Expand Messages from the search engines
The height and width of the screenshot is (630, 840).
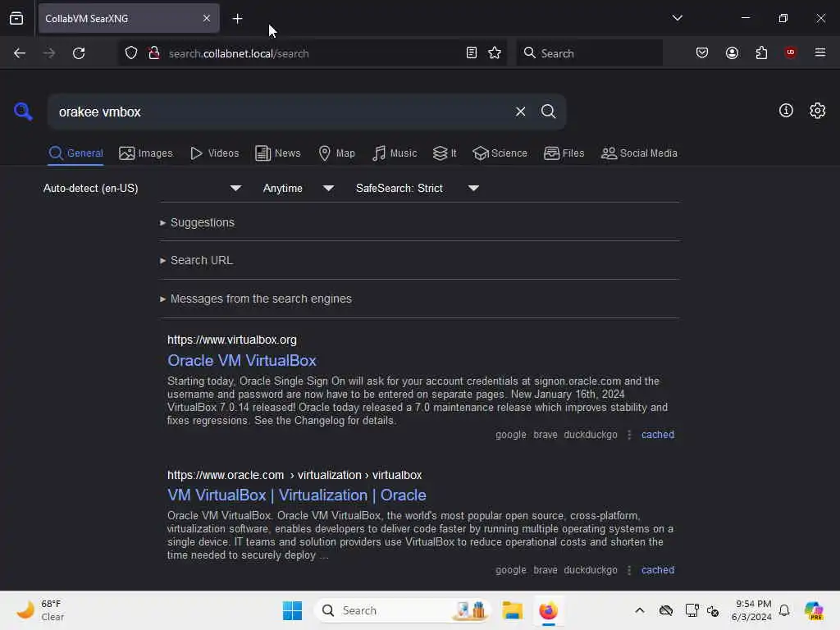(256, 299)
